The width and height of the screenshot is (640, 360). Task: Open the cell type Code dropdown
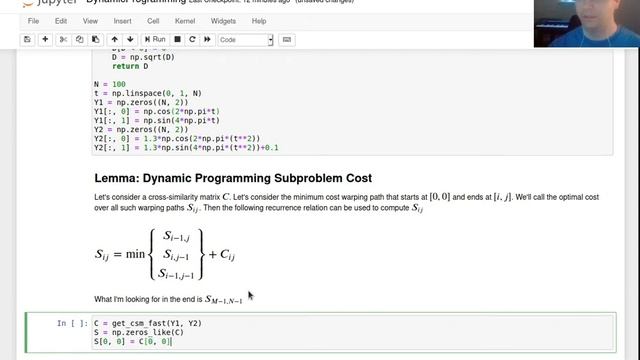[245, 40]
